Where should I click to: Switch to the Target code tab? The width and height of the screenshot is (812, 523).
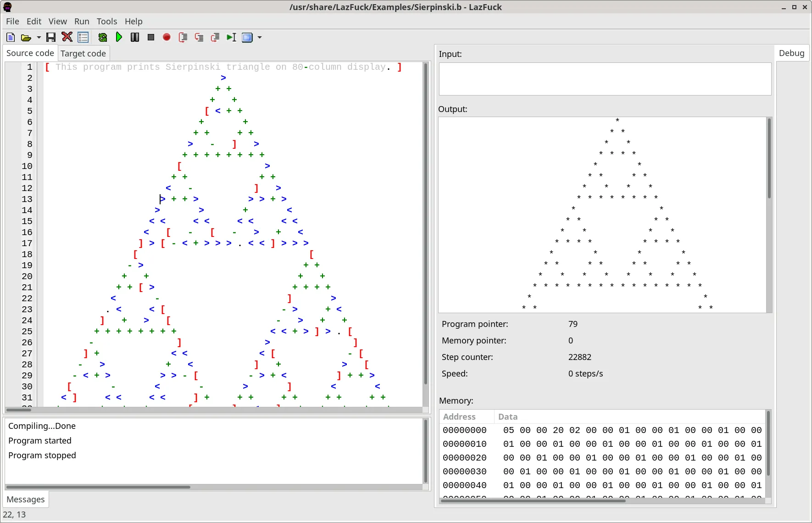pos(83,53)
